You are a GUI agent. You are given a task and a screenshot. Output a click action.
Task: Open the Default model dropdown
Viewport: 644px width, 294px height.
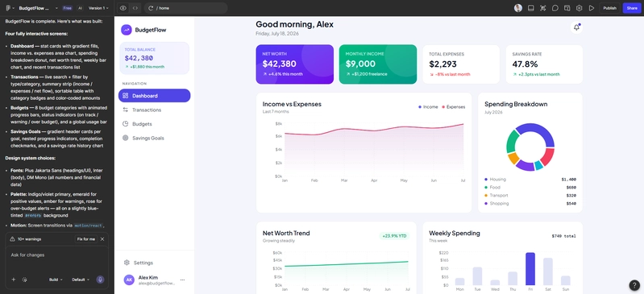(x=81, y=280)
